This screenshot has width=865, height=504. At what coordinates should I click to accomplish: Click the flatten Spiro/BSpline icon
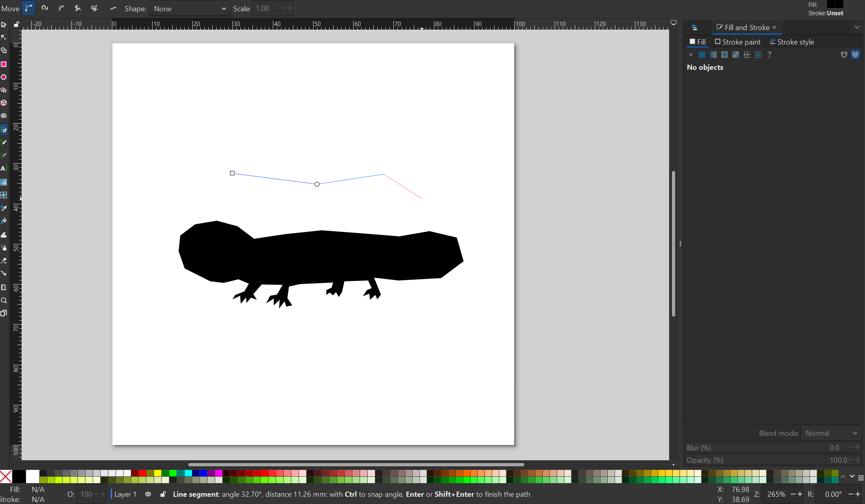[113, 8]
